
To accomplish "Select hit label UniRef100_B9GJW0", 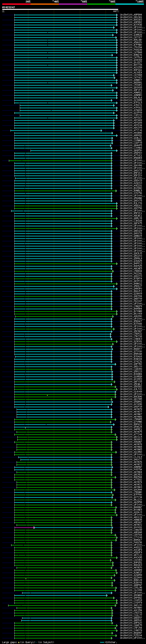I will 131,40.
